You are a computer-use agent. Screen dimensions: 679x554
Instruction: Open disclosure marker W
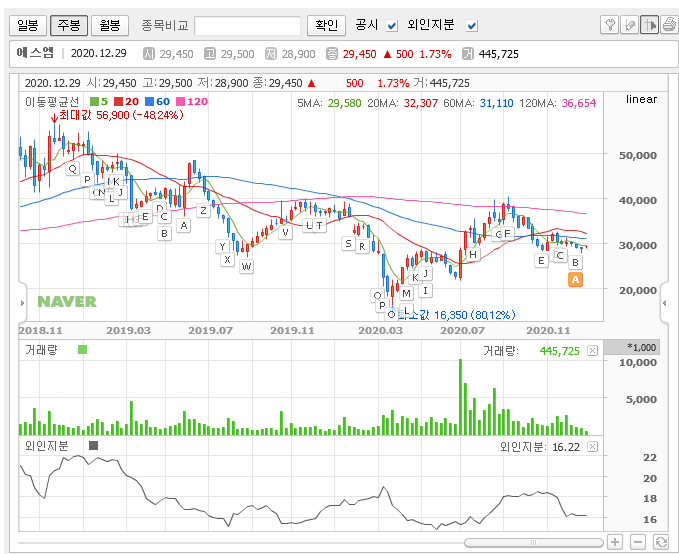(x=246, y=266)
